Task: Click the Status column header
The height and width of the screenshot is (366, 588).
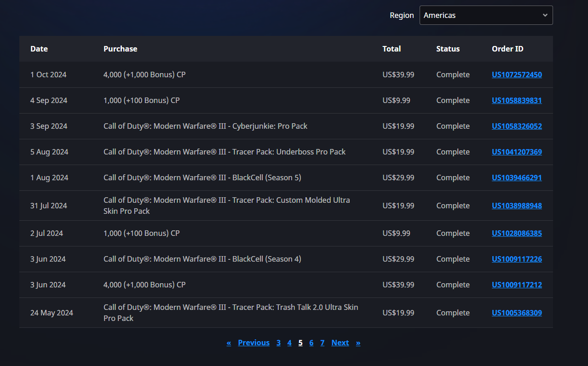Action: click(448, 49)
